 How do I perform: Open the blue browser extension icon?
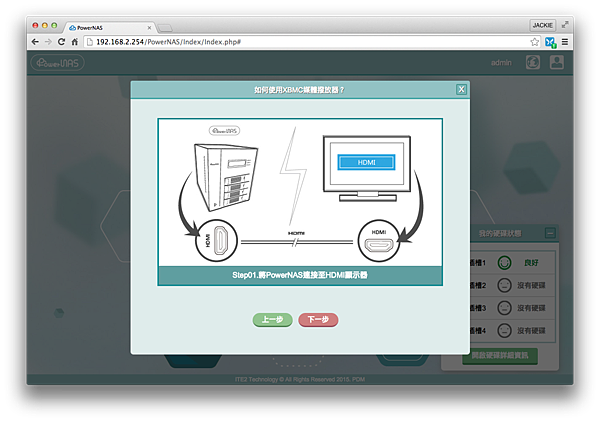(551, 42)
